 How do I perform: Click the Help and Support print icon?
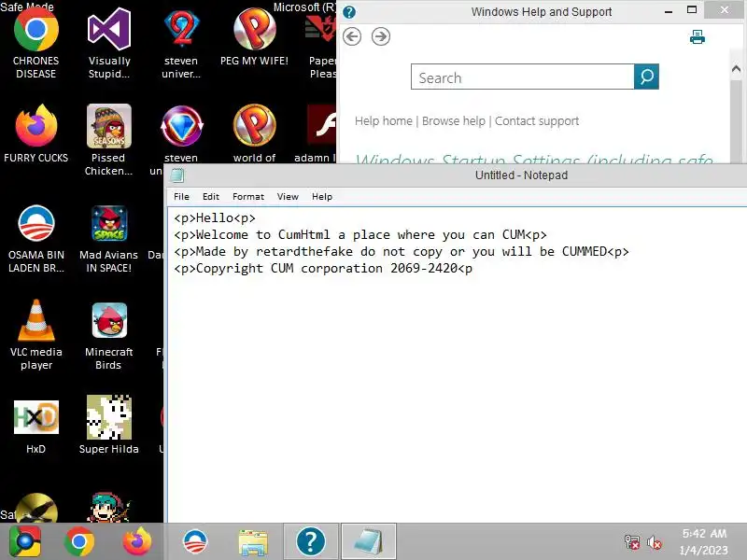point(697,36)
